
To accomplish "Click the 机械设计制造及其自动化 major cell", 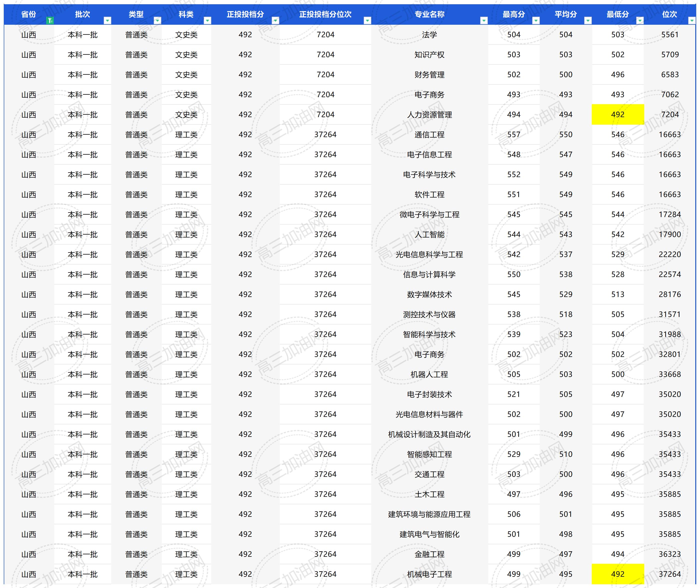I will pos(429,434).
